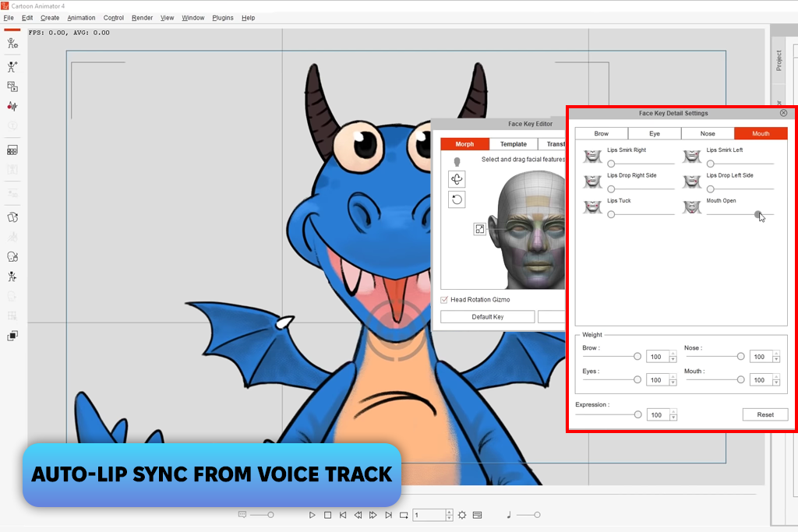The image size is (798, 532).
Task: Click the Default Key button
Action: tap(488, 317)
